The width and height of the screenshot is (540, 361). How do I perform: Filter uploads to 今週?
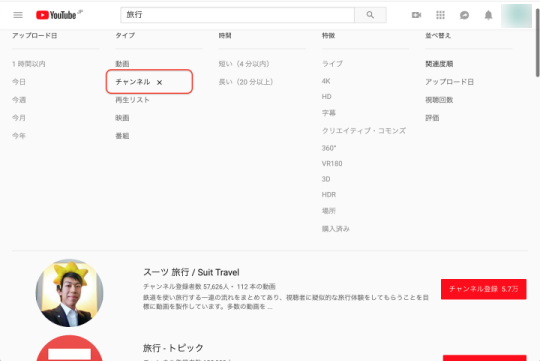[19, 100]
